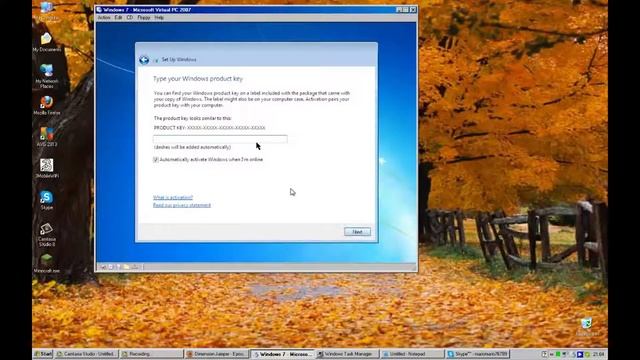Screen dimensions: 640x360
Task: Launch Mozilla Firefox from the desktop
Action: click(47, 105)
